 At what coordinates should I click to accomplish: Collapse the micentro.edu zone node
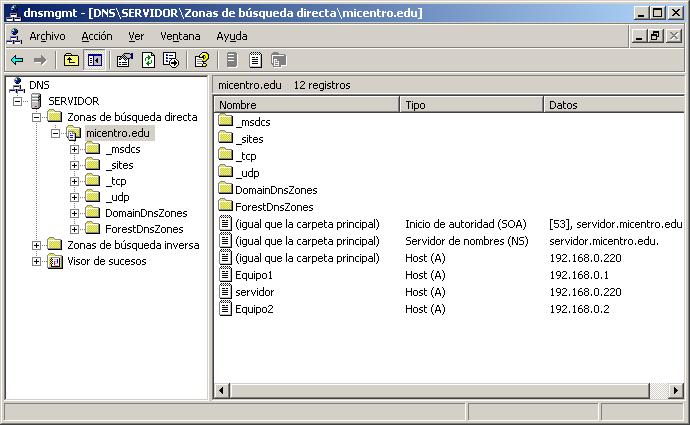pos(56,133)
